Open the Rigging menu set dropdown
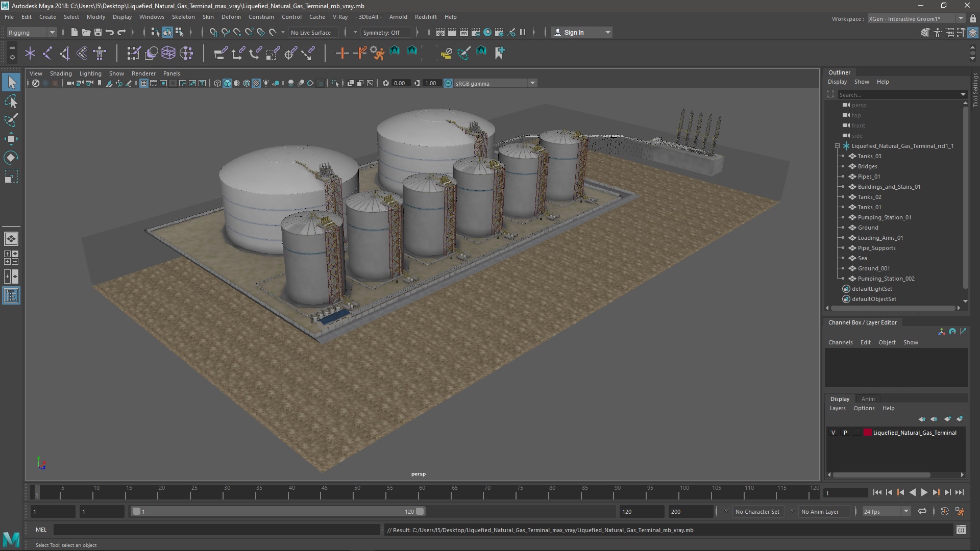 tap(31, 32)
